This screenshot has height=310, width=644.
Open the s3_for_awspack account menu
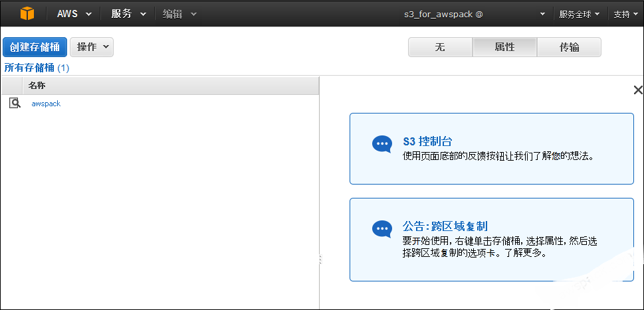[475, 14]
